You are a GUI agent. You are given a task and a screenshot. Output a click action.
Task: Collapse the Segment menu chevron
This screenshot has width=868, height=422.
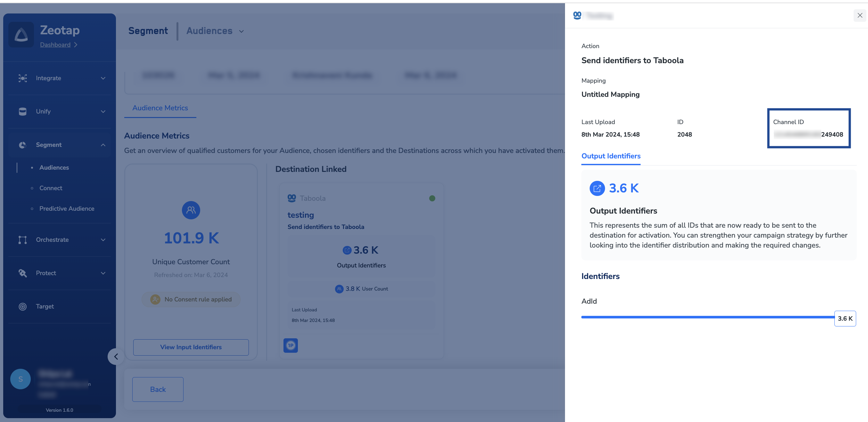coord(103,145)
